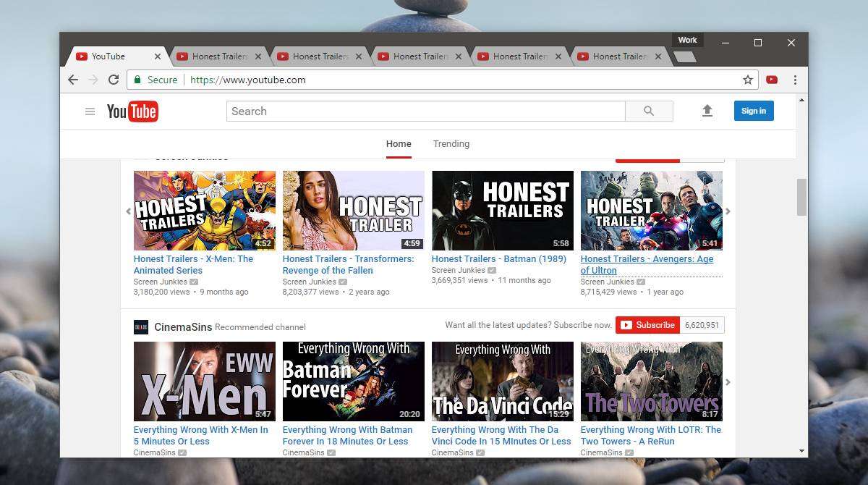This screenshot has height=485, width=868.
Task: Open Chrome three-dot menu
Action: (x=795, y=80)
